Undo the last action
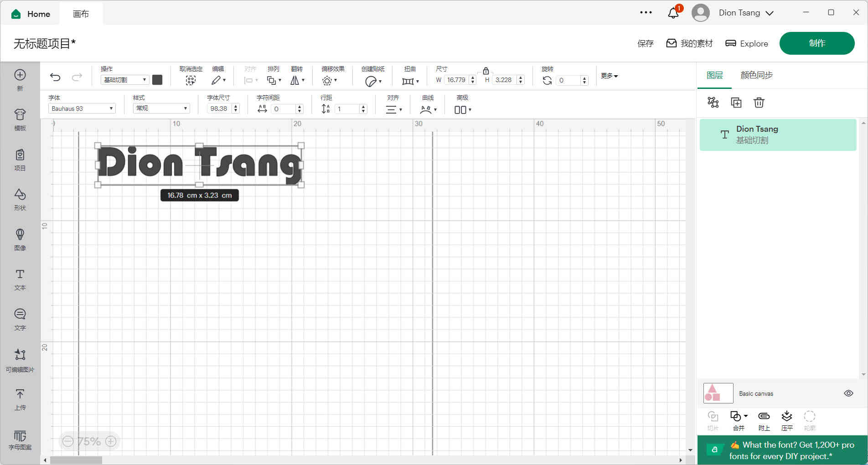This screenshot has height=465, width=868. coord(55,77)
